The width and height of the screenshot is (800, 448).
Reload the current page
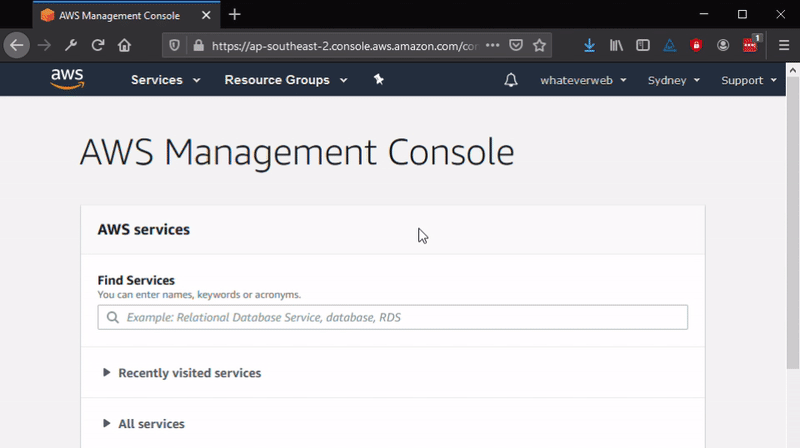[98, 45]
